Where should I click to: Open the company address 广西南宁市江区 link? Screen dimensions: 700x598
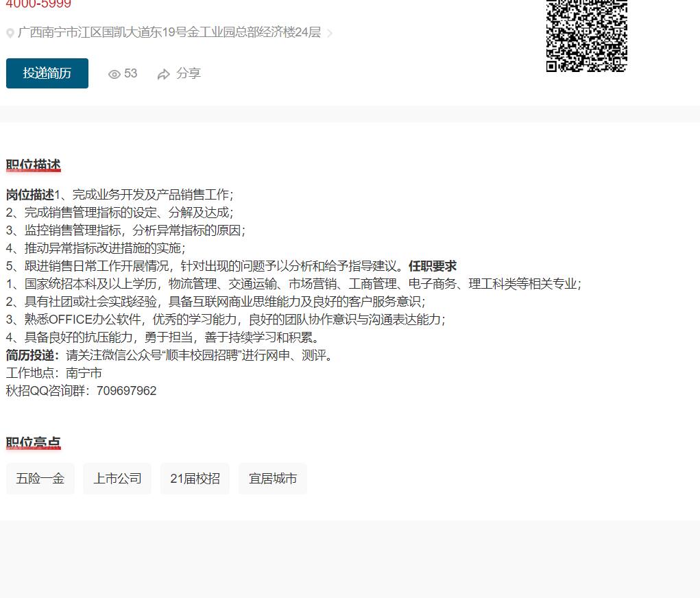(169, 32)
